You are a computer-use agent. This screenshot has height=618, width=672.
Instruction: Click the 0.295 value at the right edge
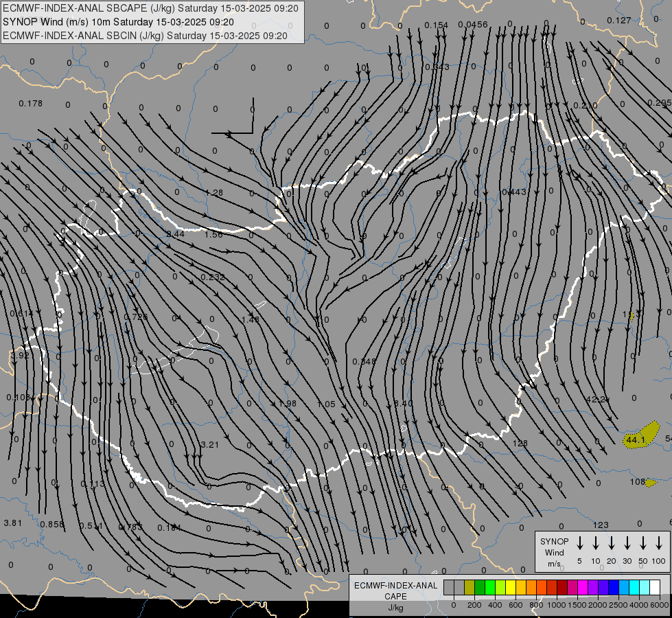[660, 103]
